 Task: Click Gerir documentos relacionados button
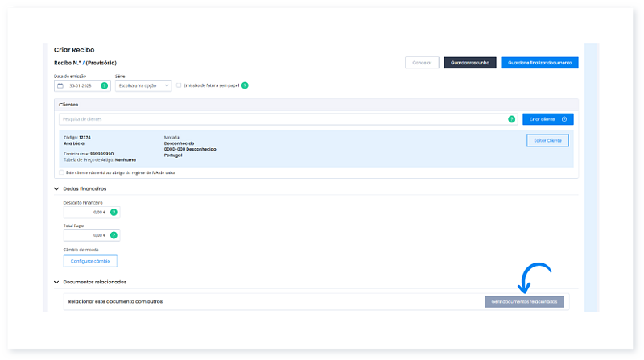pyautogui.click(x=524, y=301)
